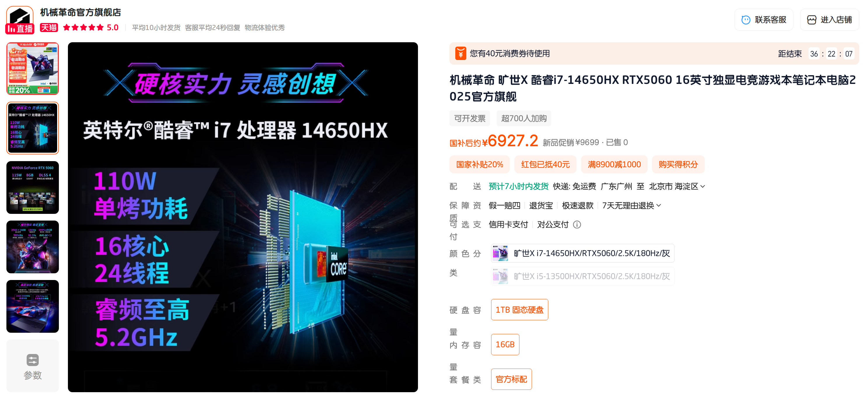Click the 联系客服 customer service icon
Image resolution: width=868 pixels, height=398 pixels.
click(x=746, y=20)
